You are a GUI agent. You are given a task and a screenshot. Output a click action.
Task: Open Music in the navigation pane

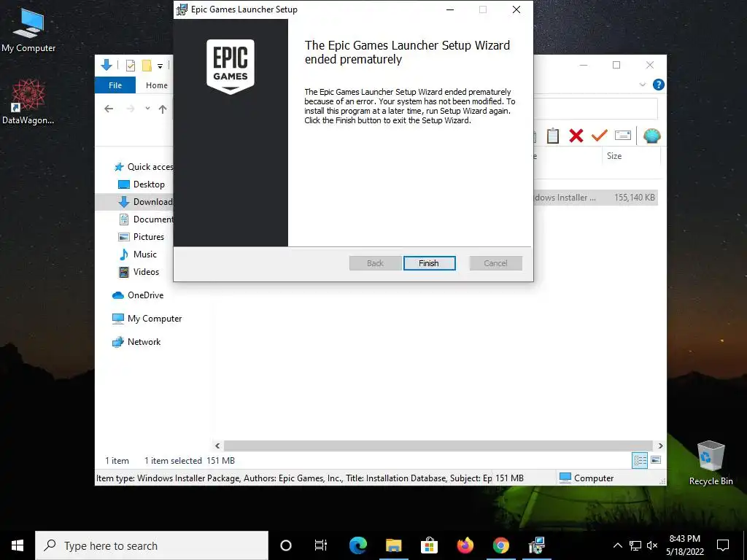tap(138, 254)
